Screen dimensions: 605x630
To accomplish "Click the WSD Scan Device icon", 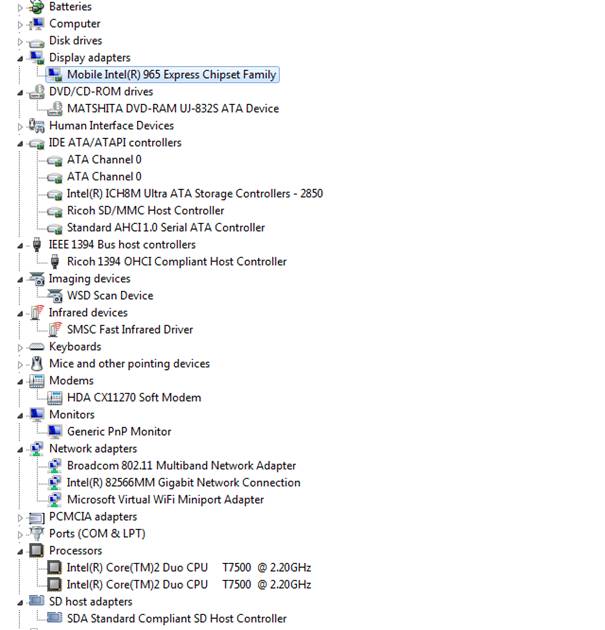I will point(55,296).
